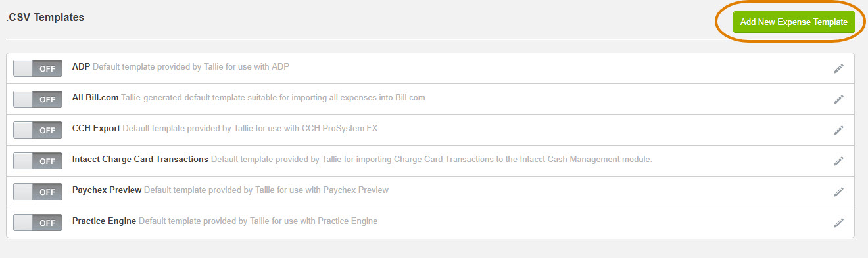Edit the Practice Engine template
The height and width of the screenshot is (258, 868).
838,223
